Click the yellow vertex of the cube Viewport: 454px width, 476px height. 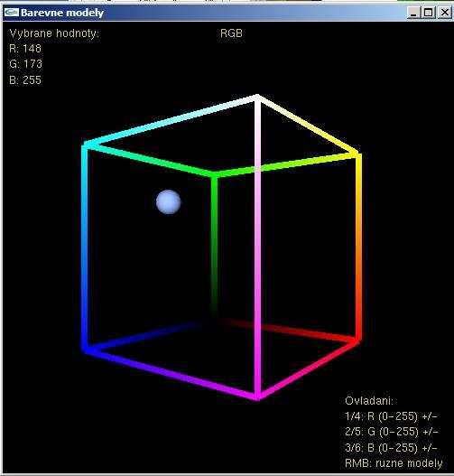tap(358, 154)
